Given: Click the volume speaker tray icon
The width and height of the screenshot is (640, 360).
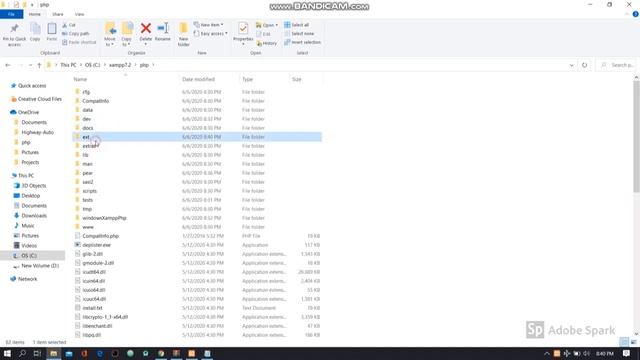Looking at the screenshot, I should (587, 353).
